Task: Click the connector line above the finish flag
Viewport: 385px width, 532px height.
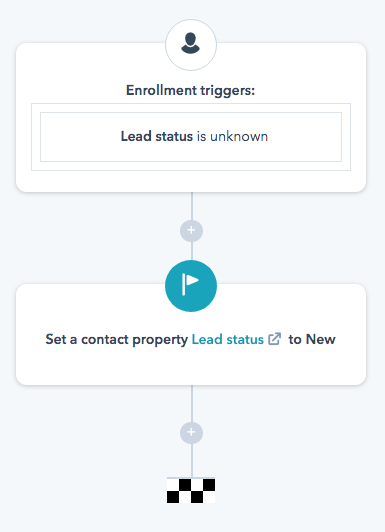Action: point(192,461)
